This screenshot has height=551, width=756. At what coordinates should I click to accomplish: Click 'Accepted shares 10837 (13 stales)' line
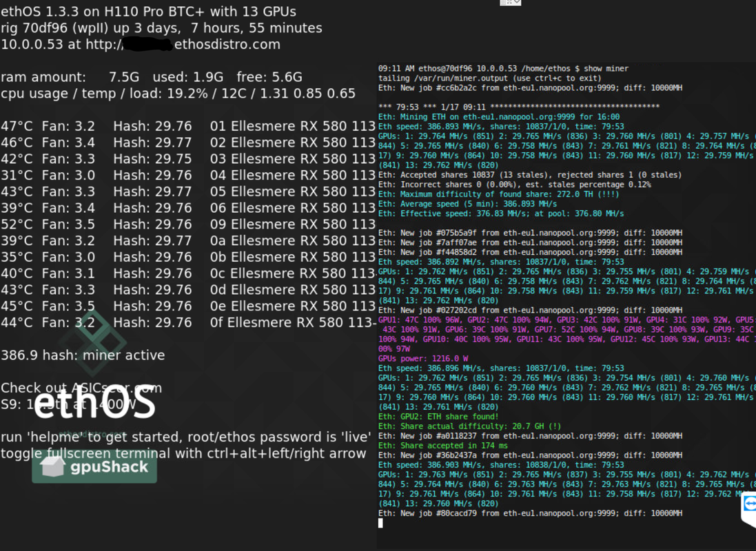click(x=530, y=175)
